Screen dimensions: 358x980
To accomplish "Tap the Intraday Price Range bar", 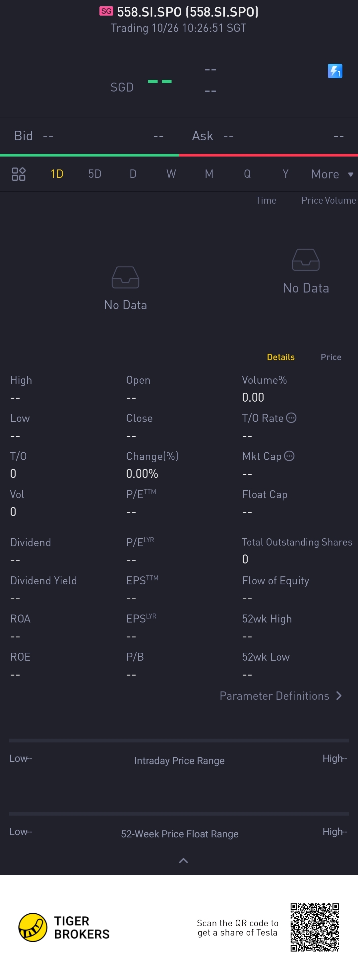I will coord(179,741).
